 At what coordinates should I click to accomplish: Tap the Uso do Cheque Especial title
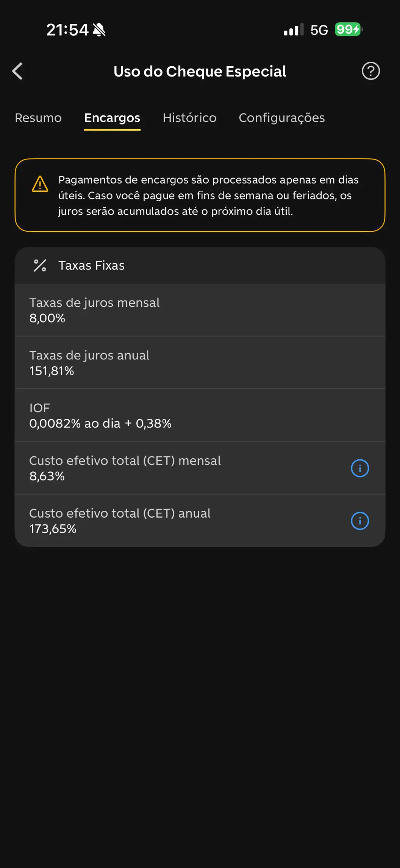[200, 72]
